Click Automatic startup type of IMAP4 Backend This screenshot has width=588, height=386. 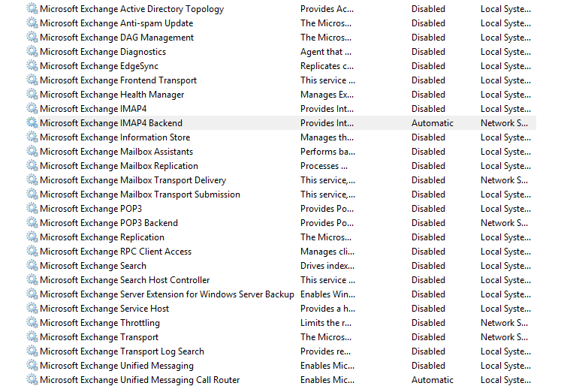[432, 123]
